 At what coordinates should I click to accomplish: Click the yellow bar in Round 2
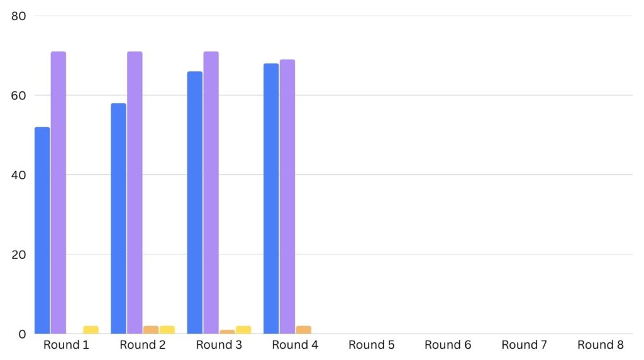tap(167, 330)
